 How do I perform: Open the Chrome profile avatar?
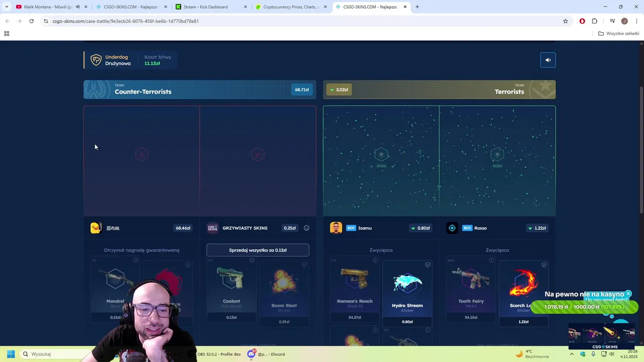click(x=624, y=21)
